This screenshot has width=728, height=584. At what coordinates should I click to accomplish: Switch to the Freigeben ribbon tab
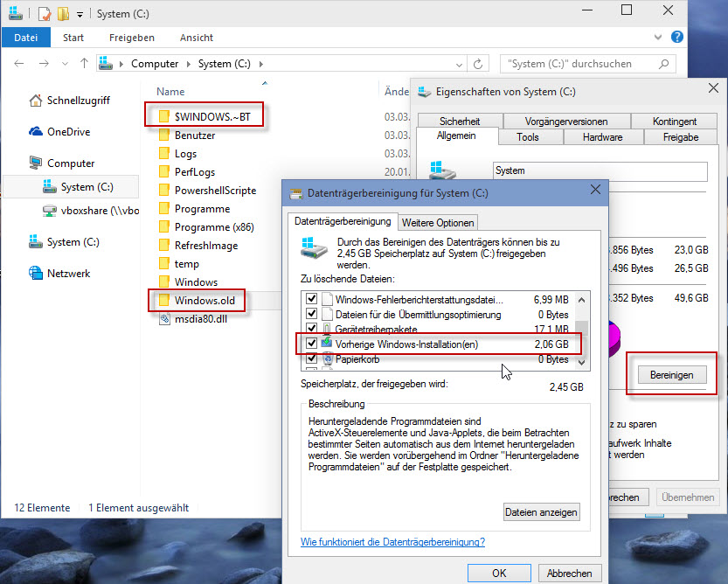click(x=132, y=38)
